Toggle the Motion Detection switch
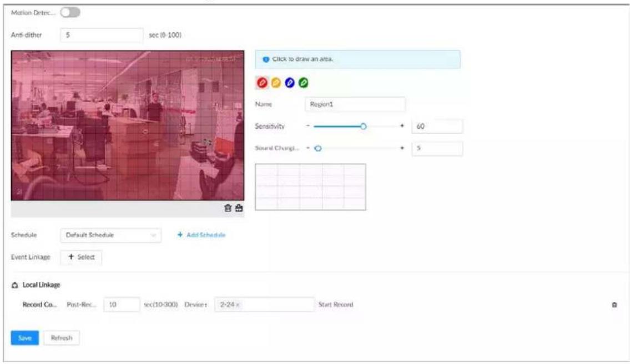Image resolution: width=630 pixels, height=364 pixels. (x=70, y=12)
